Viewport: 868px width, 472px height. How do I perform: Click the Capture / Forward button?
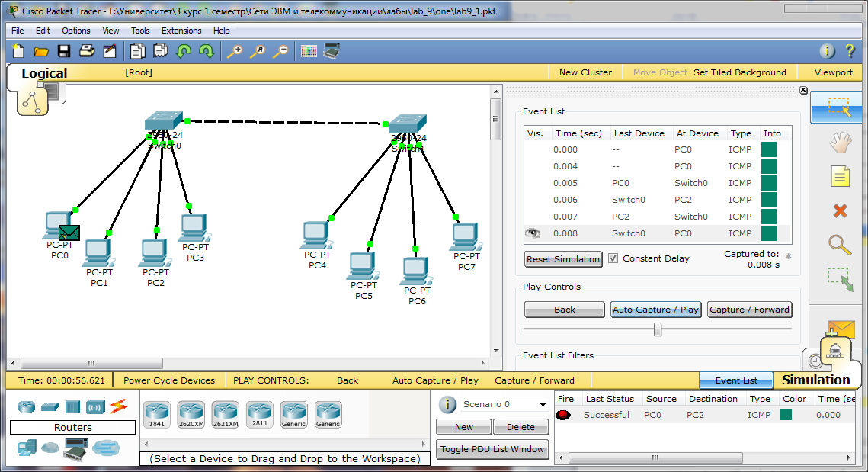tap(750, 309)
